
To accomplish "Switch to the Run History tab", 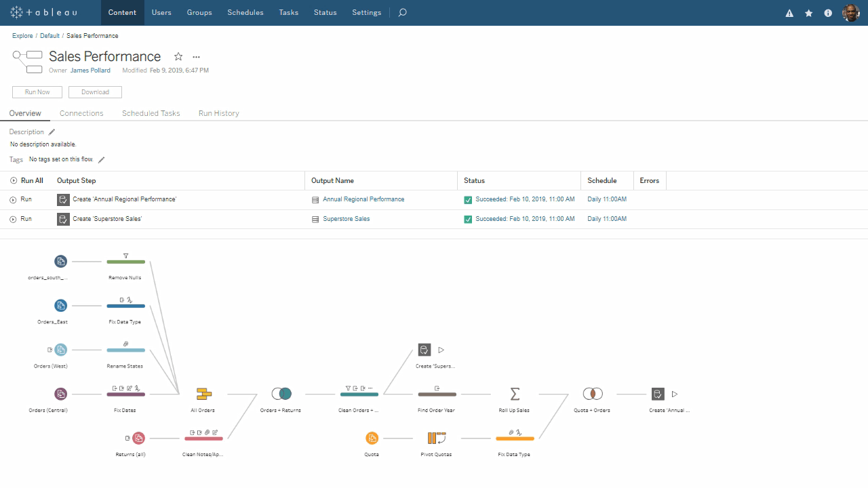I will point(218,113).
